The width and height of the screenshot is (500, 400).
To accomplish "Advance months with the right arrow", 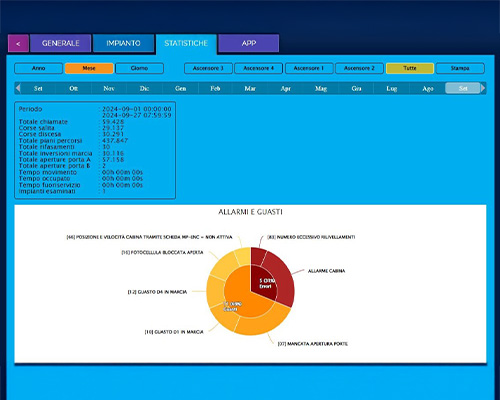I will point(483,88).
